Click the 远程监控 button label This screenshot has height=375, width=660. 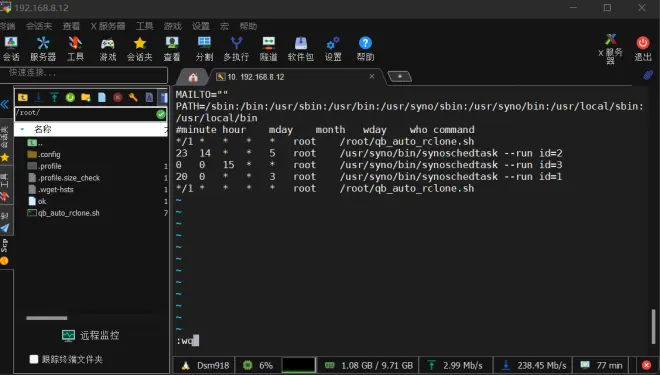tap(99, 335)
